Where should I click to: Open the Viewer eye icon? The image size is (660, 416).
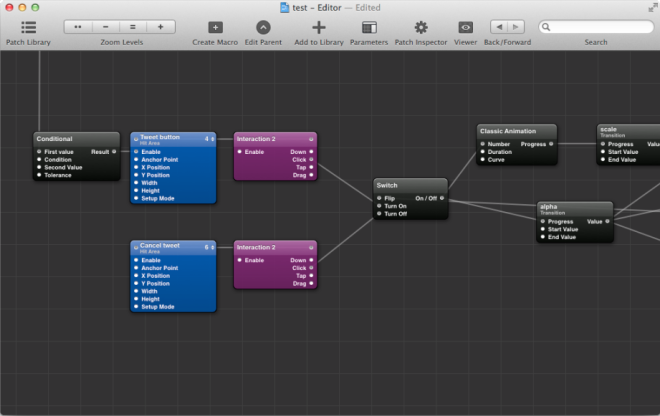[x=466, y=27]
